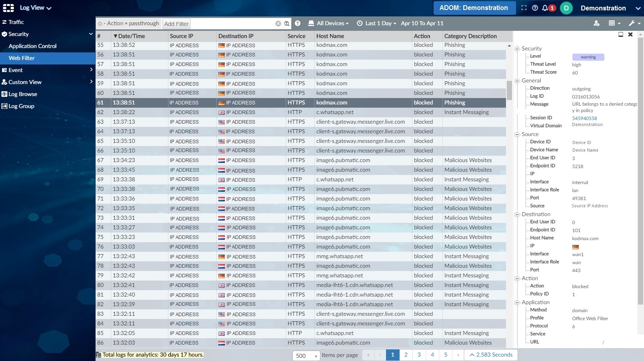Image resolution: width=644 pixels, height=361 pixels.
Task: Go to page 3 of results
Action: 419,355
